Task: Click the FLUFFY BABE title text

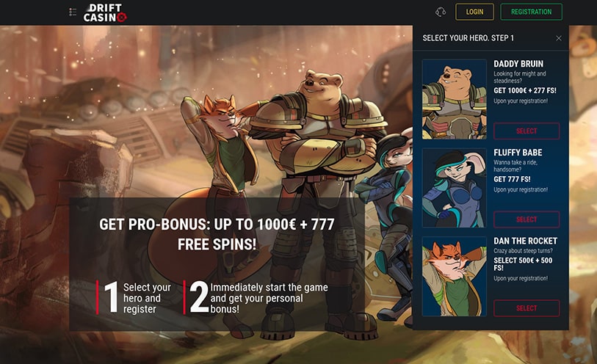Action: pos(518,153)
